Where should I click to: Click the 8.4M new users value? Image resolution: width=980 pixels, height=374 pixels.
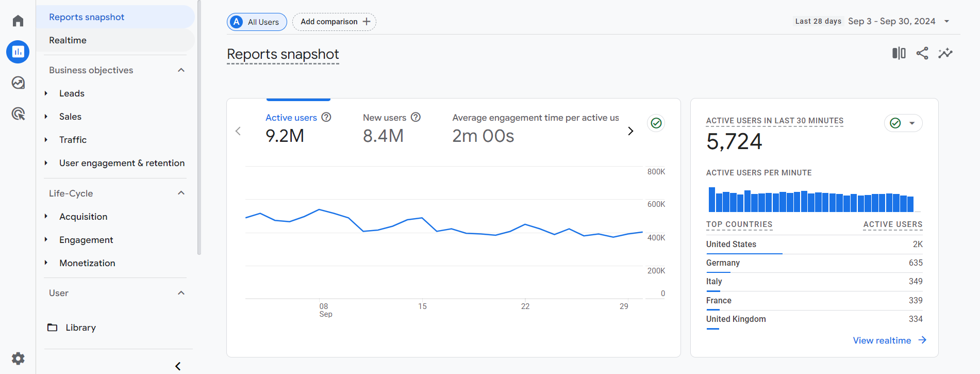pos(383,136)
